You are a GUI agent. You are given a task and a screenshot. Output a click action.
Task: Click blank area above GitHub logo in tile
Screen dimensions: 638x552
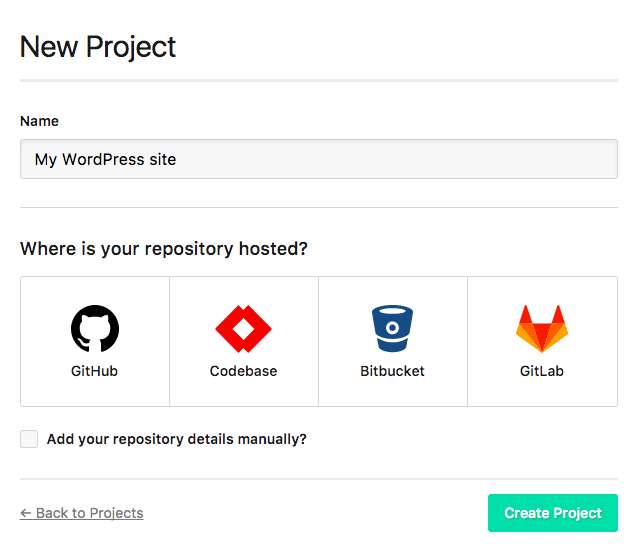click(95, 290)
